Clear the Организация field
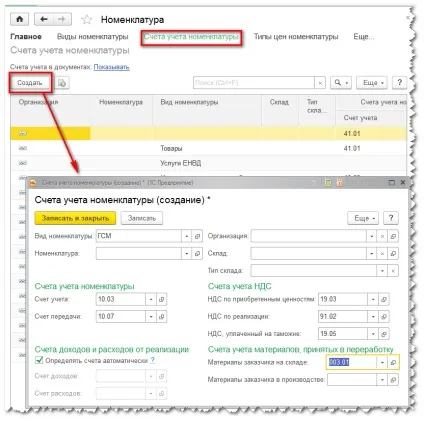Viewport: 424px width, 421px height. click(382, 236)
